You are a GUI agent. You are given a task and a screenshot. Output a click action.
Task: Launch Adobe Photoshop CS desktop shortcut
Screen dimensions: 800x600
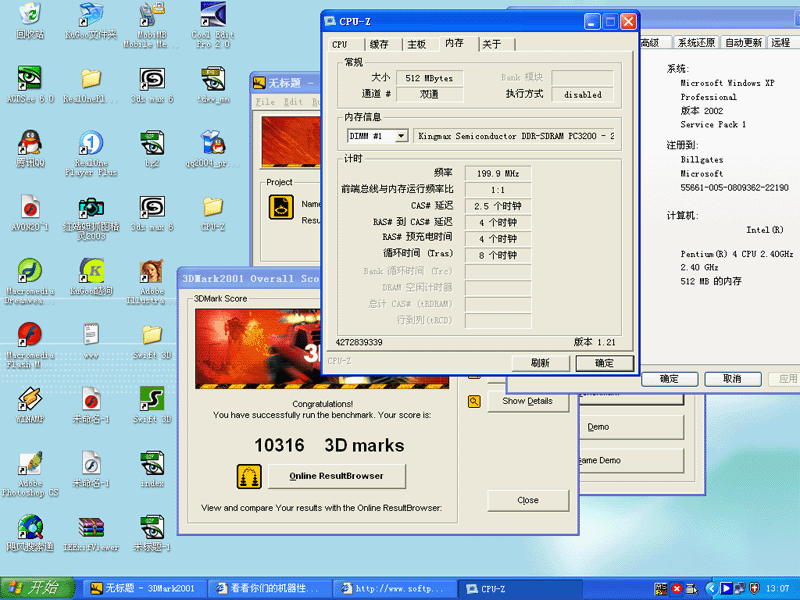tap(30, 473)
